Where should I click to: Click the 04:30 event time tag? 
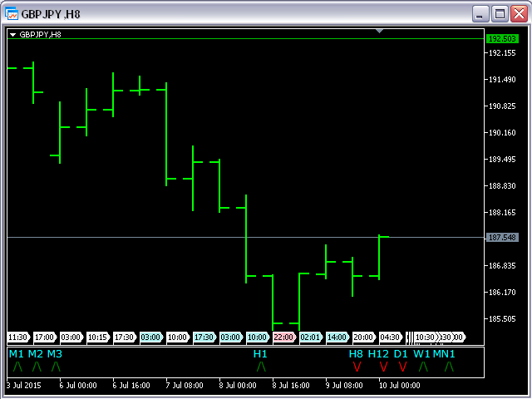pos(391,337)
